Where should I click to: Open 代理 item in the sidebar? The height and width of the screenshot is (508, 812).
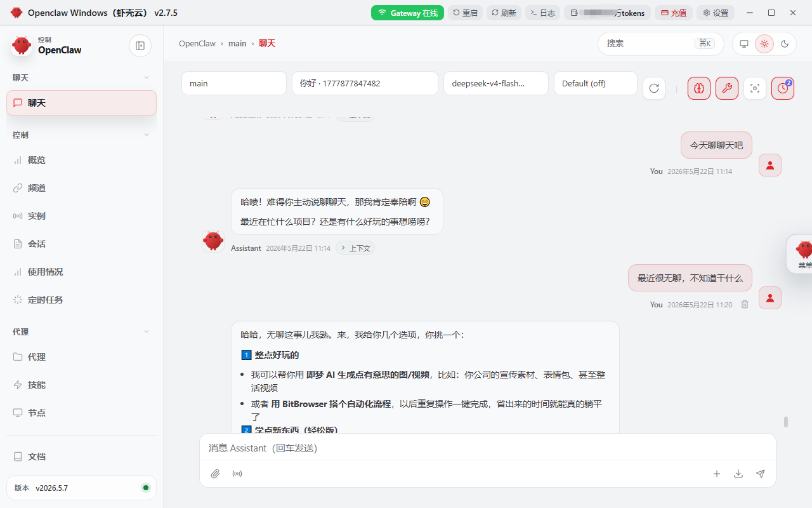click(81, 357)
